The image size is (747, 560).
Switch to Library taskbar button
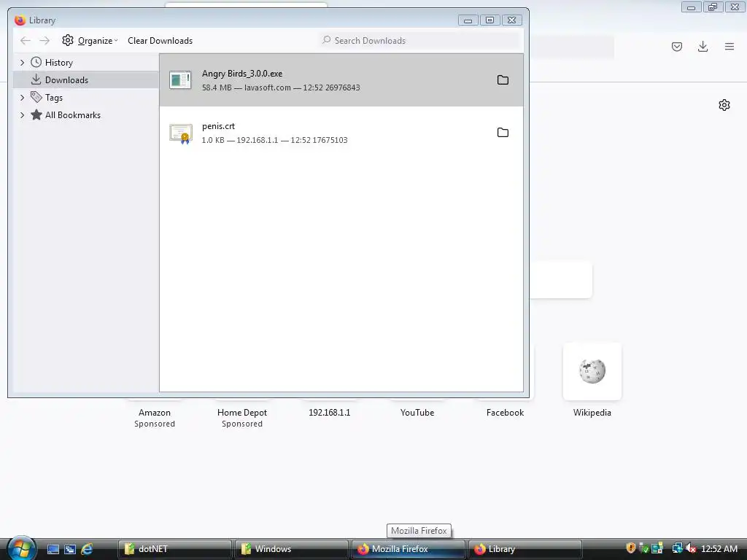(x=525, y=549)
